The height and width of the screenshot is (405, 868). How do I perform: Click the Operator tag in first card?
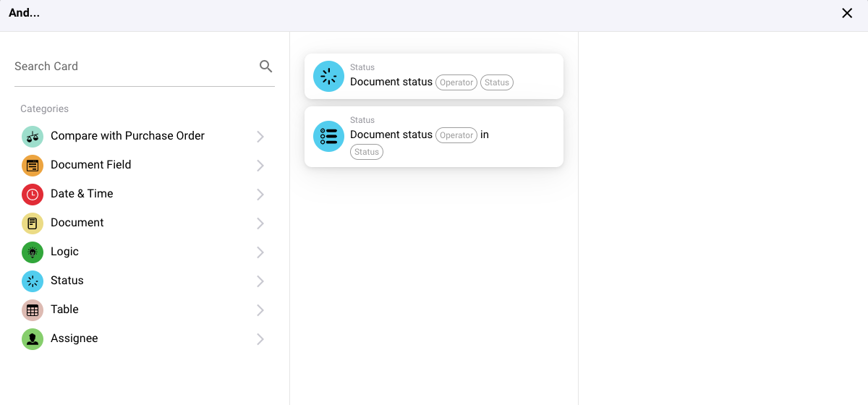coord(456,82)
